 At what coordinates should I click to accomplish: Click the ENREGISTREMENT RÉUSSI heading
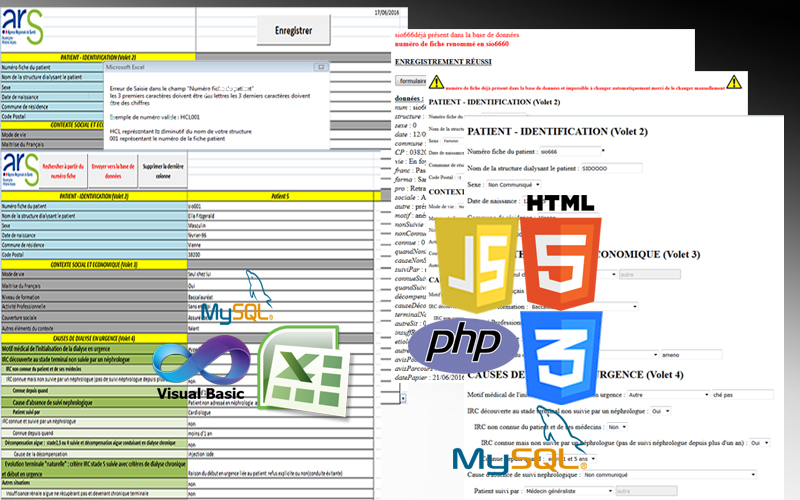443,62
